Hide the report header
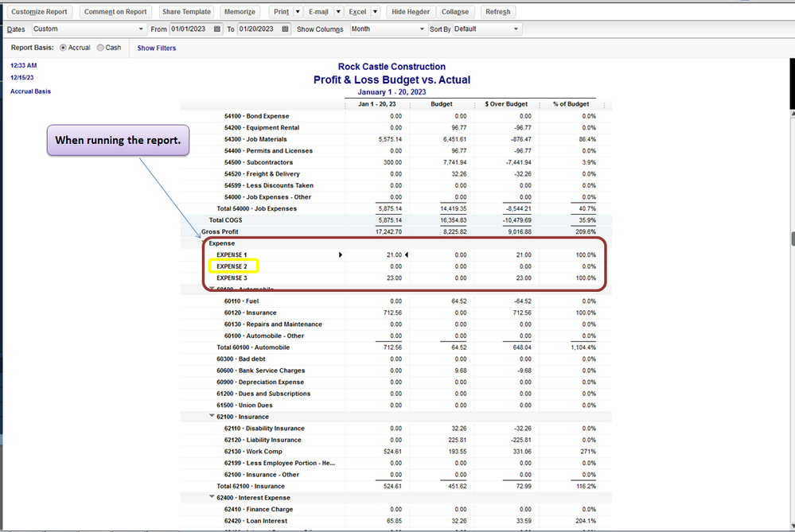Screen dimensions: 795x532 (x=410, y=12)
